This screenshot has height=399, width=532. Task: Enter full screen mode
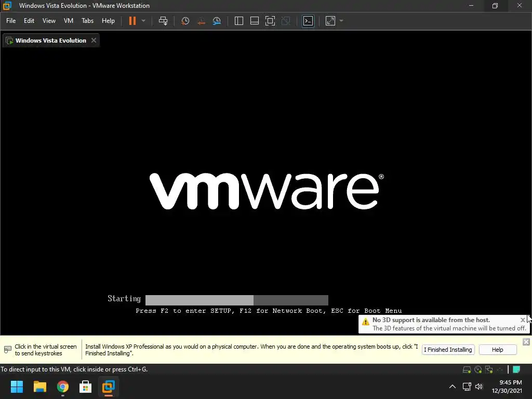(270, 21)
